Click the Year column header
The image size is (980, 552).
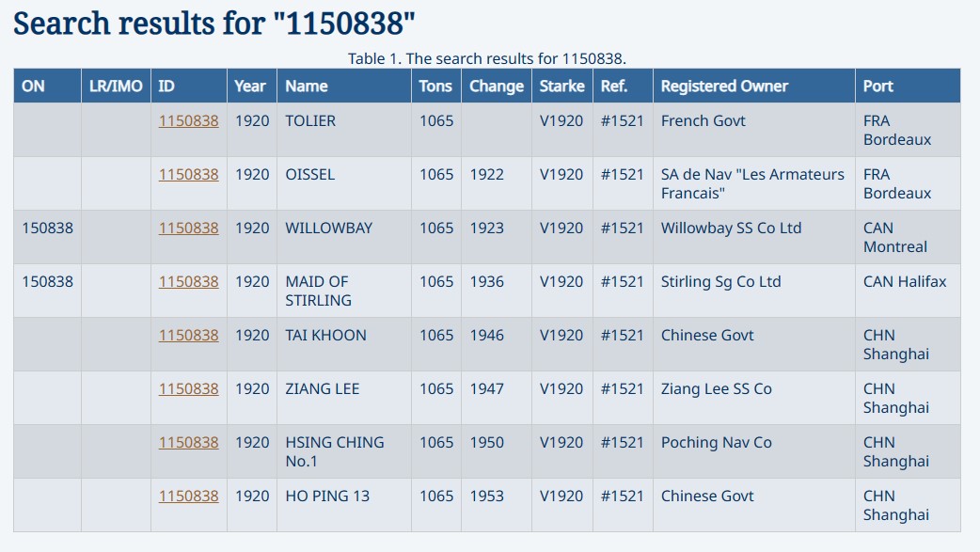click(250, 87)
